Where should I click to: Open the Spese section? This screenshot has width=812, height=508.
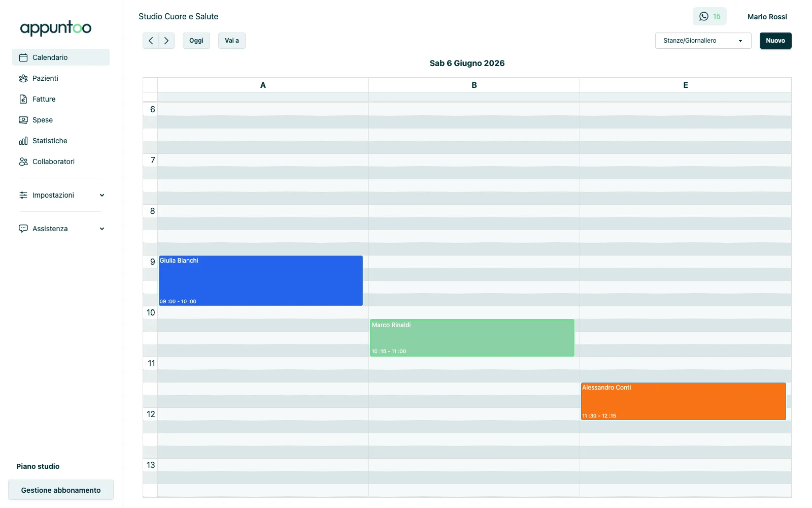click(61, 120)
